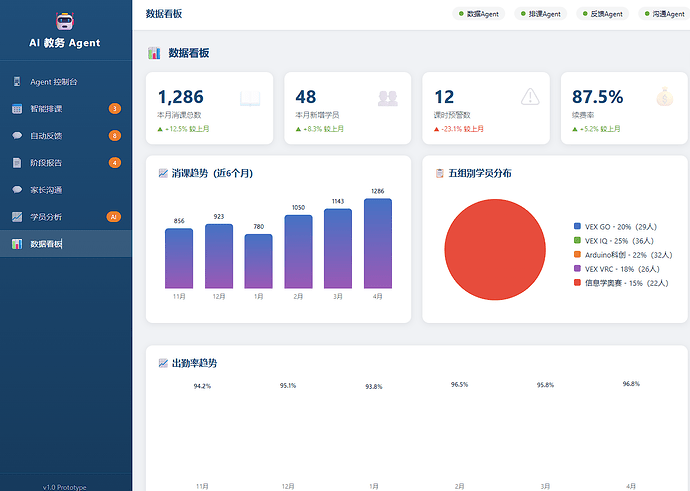The width and height of the screenshot is (690, 491).
Task: Open 自动反馈 section
Action: point(66,136)
